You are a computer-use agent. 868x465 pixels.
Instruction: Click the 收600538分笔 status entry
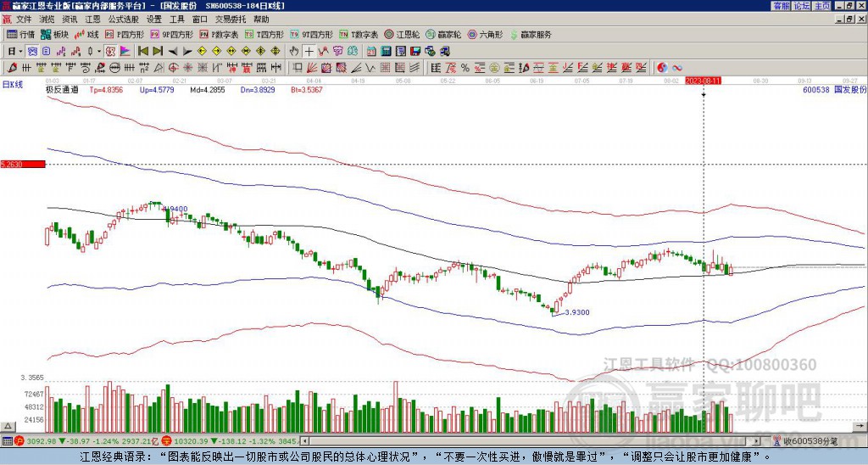(811, 441)
